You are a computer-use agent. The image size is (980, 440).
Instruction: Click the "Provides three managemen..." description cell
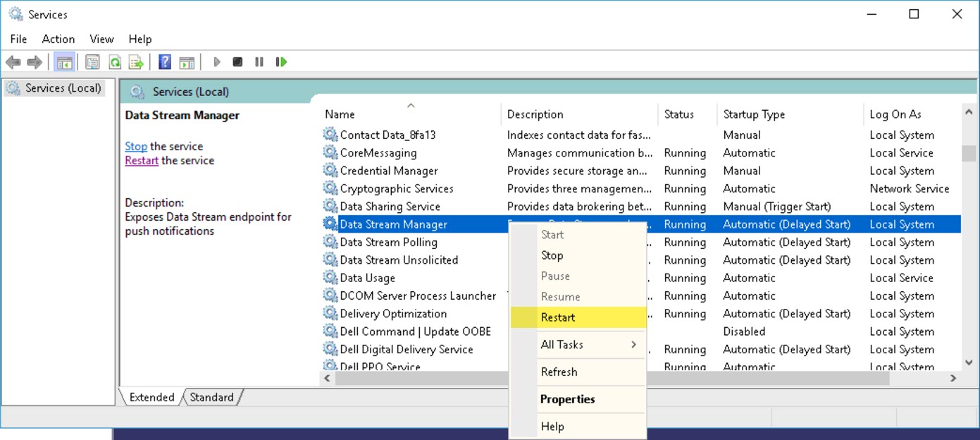[580, 188]
